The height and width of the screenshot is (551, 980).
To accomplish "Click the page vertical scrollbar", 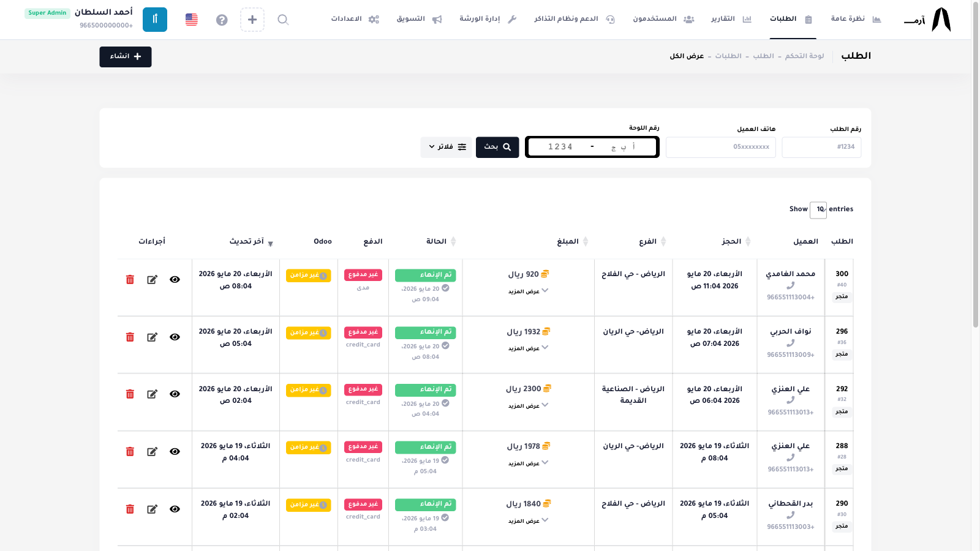I will [x=976, y=165].
